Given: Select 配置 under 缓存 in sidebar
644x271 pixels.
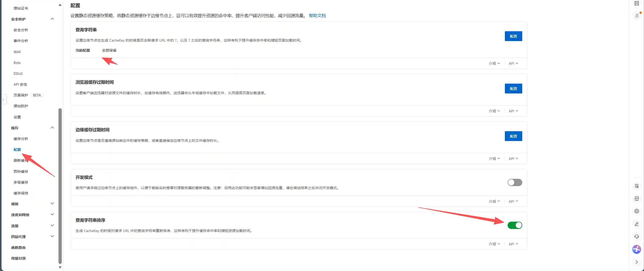Looking at the screenshot, I should pyautogui.click(x=17, y=150).
